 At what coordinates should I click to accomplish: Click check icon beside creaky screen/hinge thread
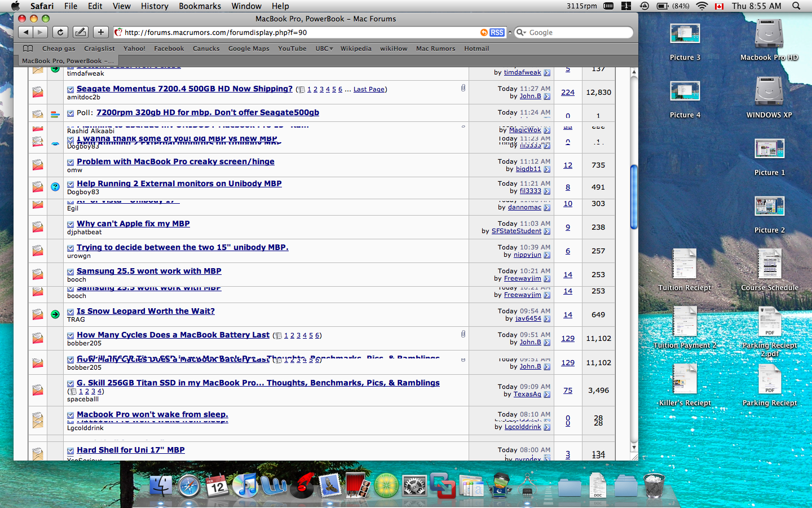click(70, 162)
